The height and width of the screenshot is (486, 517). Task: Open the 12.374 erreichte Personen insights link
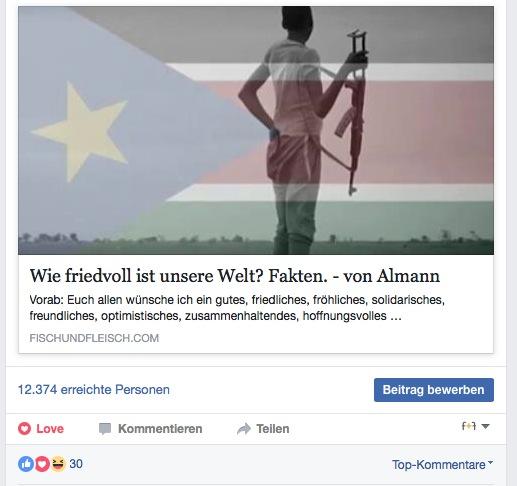coord(94,390)
